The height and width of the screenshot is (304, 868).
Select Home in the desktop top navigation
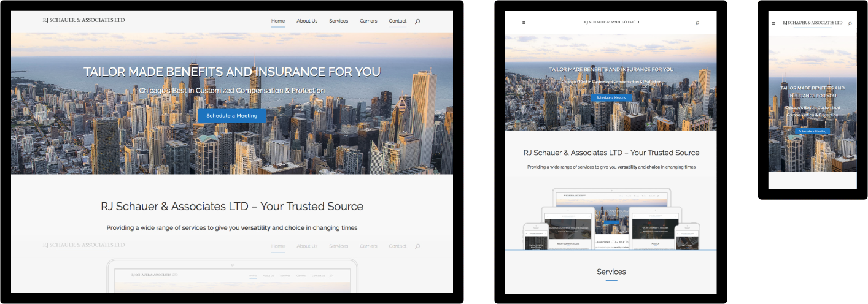click(278, 21)
